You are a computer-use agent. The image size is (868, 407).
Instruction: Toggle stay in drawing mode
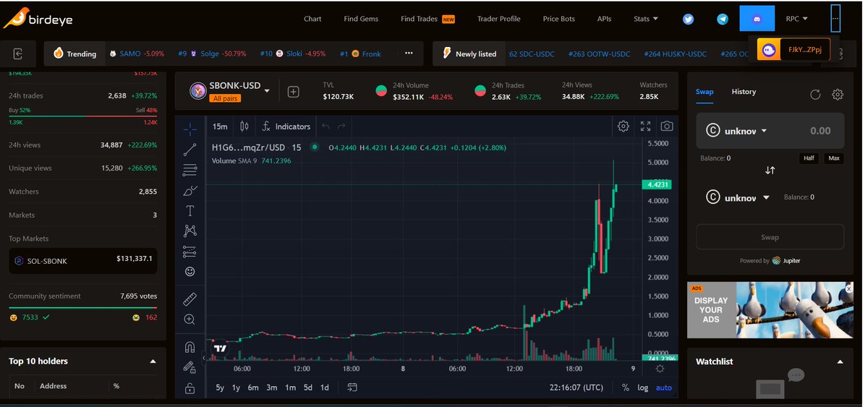(190, 367)
